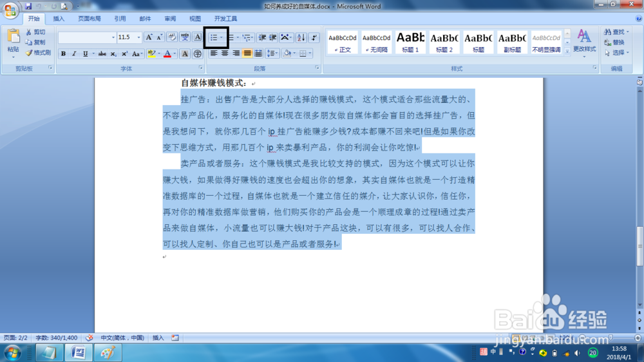Switch to 视图 View tab

coord(195,19)
